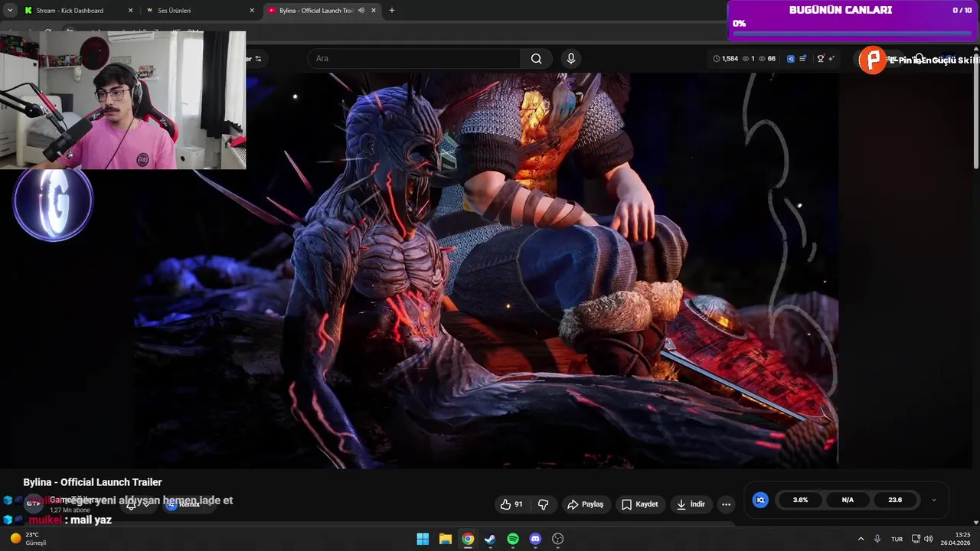Close the Kick Dashboard tab
The image size is (980, 551).
pyautogui.click(x=130, y=11)
